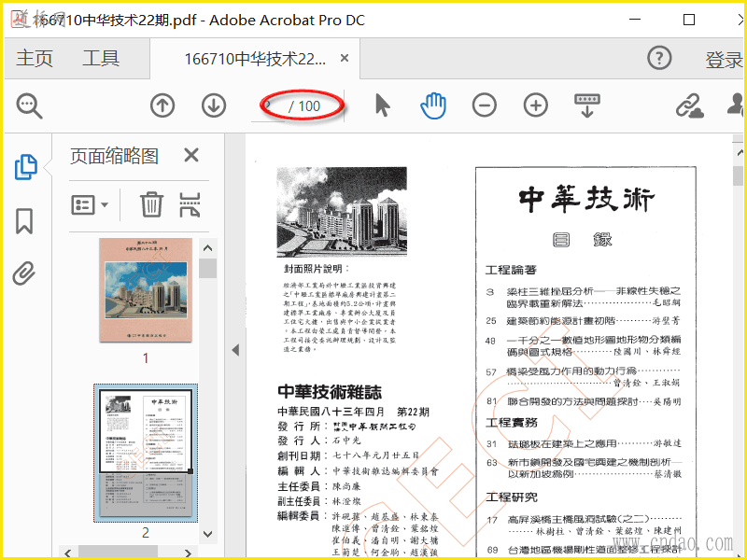Open the find text search tool
Screen dimensions: 747x560
tap(30, 105)
